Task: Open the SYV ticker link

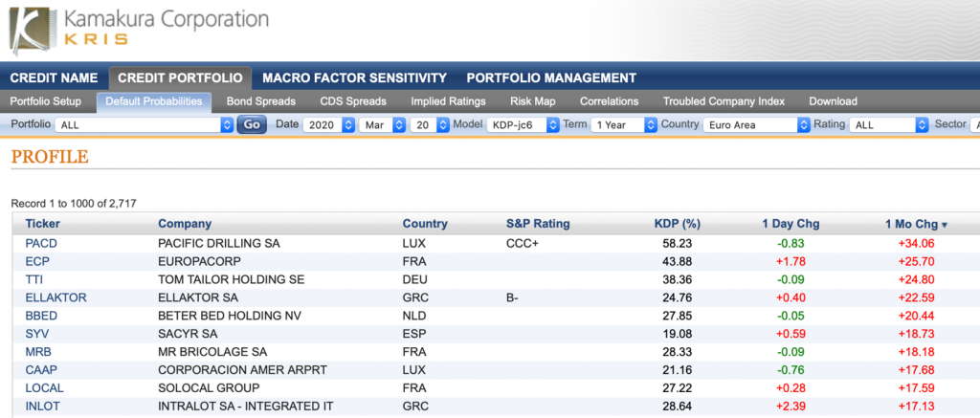Action: point(37,334)
